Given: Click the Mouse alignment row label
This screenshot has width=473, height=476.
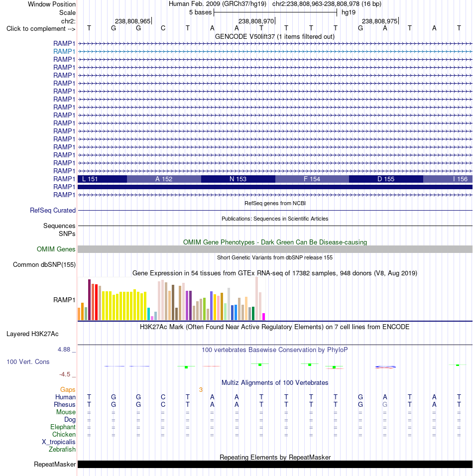Looking at the screenshot, I should (x=66, y=412).
